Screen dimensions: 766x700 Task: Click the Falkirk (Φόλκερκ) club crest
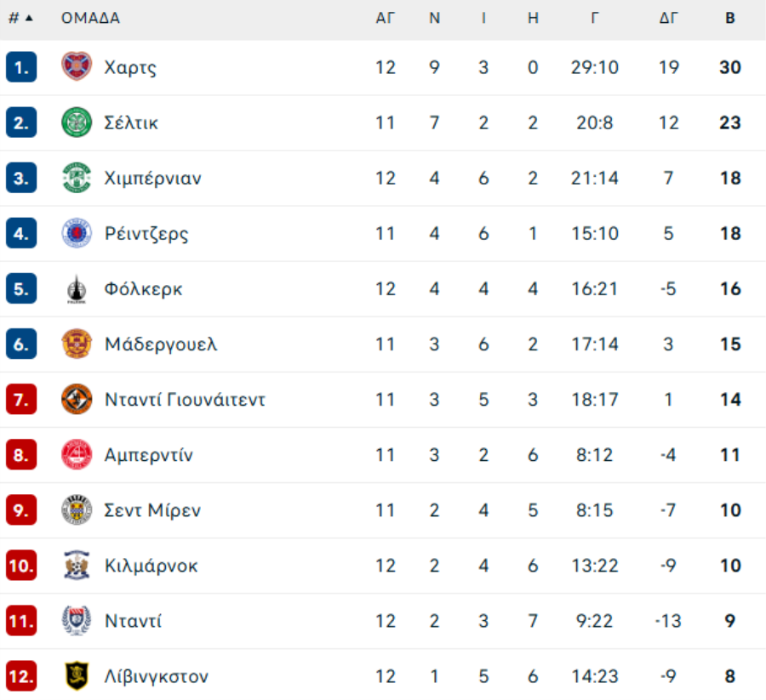coord(77,289)
